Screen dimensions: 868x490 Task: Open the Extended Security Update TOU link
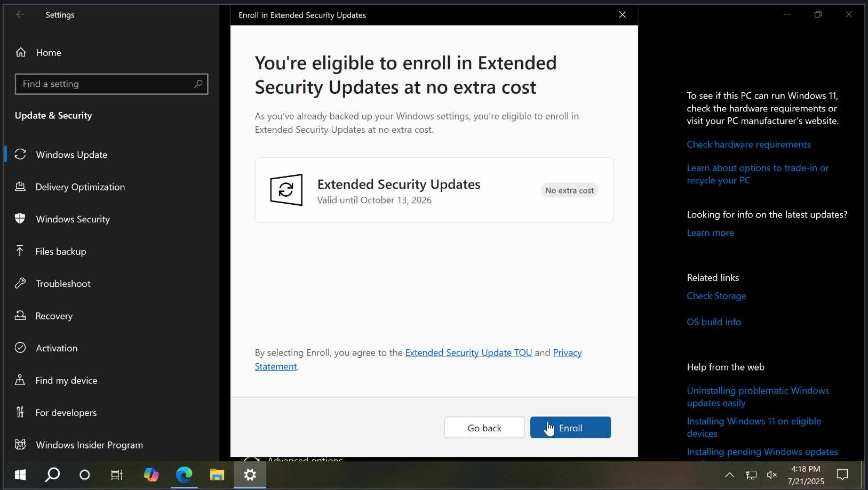click(468, 352)
